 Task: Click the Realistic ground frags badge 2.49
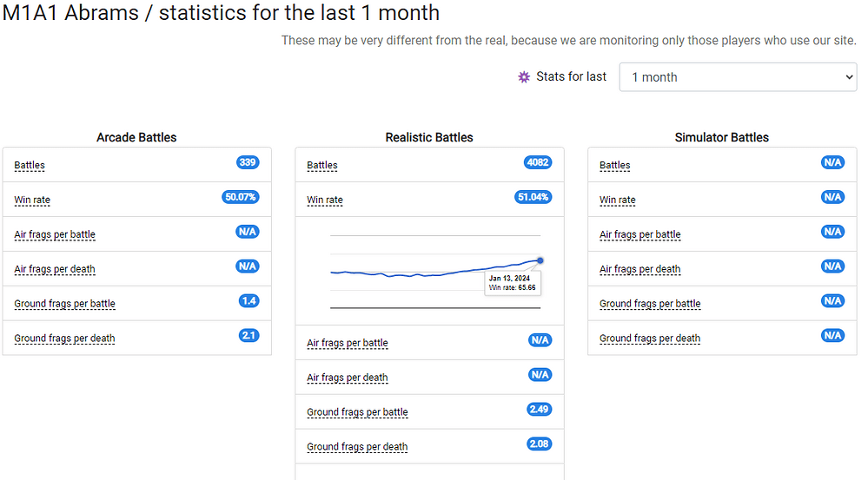tap(540, 409)
